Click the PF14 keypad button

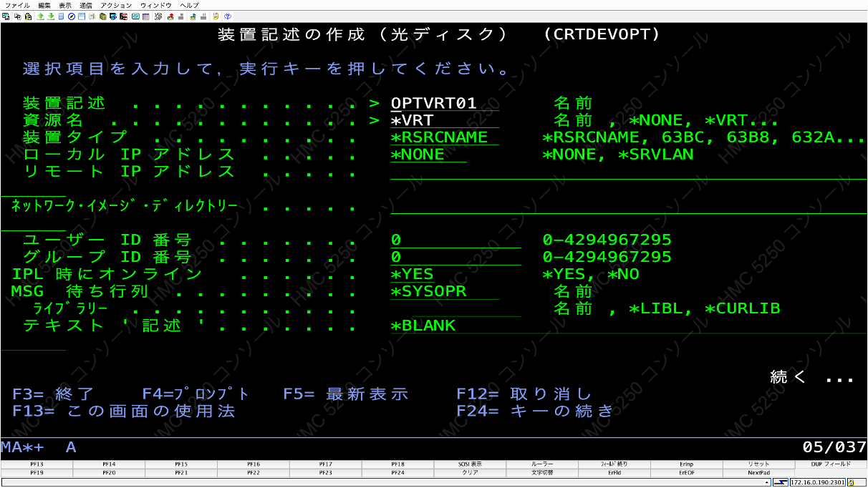109,464
